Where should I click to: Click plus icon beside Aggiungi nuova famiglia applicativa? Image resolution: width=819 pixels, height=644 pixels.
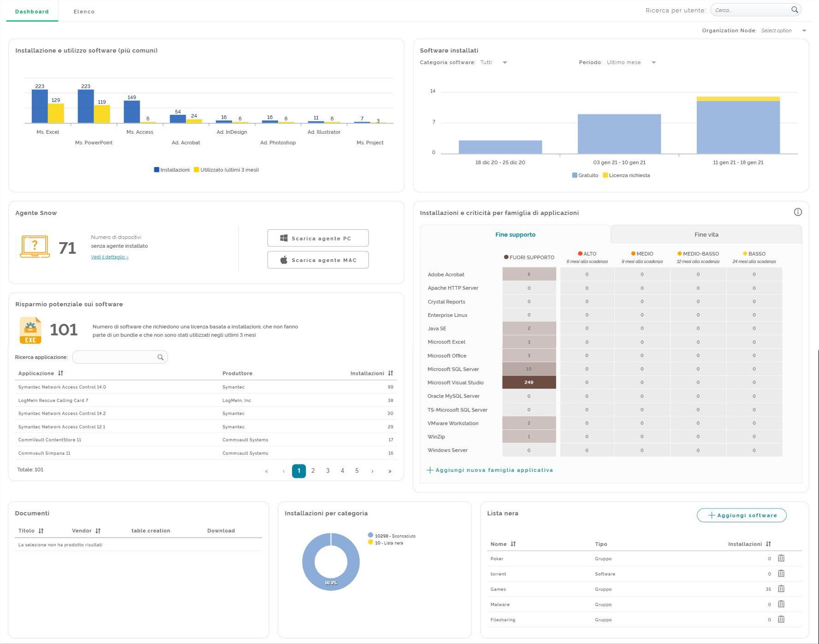click(x=430, y=470)
